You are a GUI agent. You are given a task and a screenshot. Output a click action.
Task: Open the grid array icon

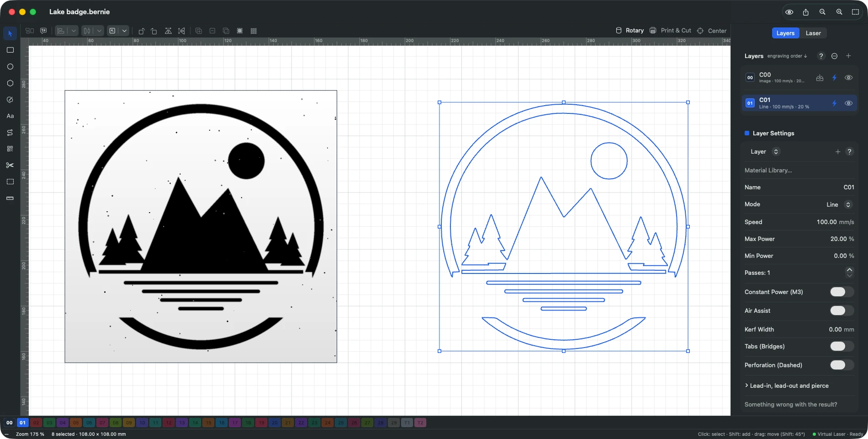click(x=254, y=31)
